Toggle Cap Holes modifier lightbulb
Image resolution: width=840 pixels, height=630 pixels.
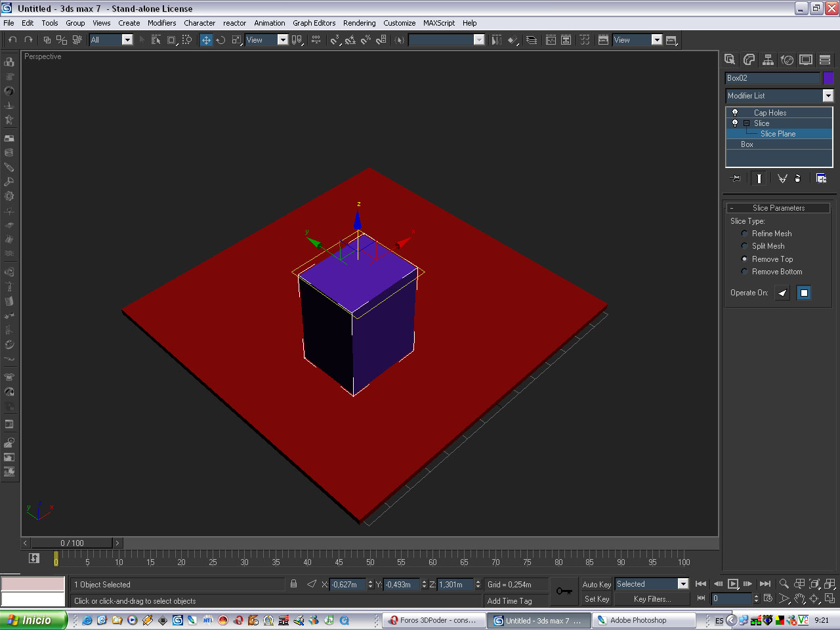pyautogui.click(x=735, y=112)
